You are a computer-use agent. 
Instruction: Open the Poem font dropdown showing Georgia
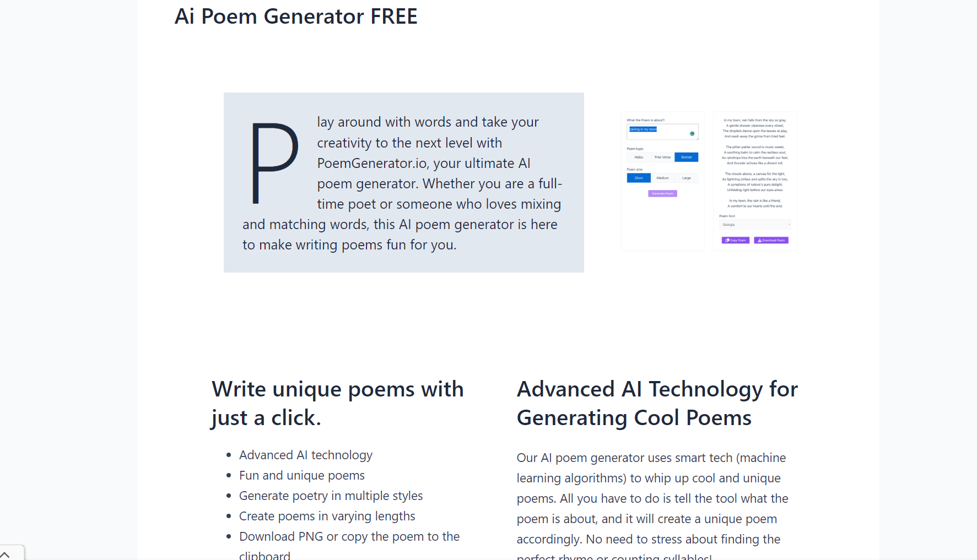(755, 224)
